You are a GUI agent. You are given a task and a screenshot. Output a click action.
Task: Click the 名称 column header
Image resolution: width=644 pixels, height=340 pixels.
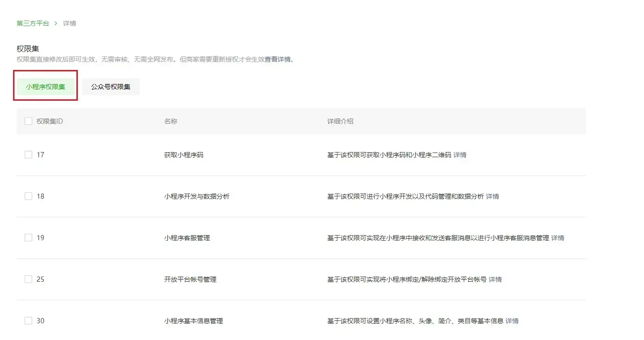(171, 121)
